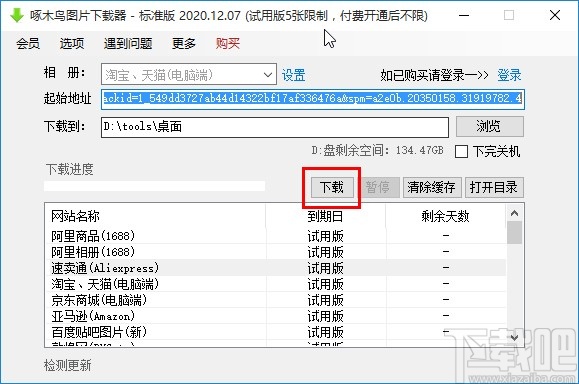The image size is (579, 384).
Task: Select the 阿里商品(1688) row
Action: [275, 236]
